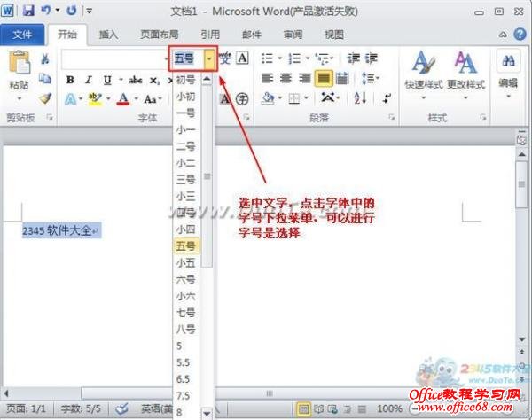Open the multilevel list tool

[321, 58]
